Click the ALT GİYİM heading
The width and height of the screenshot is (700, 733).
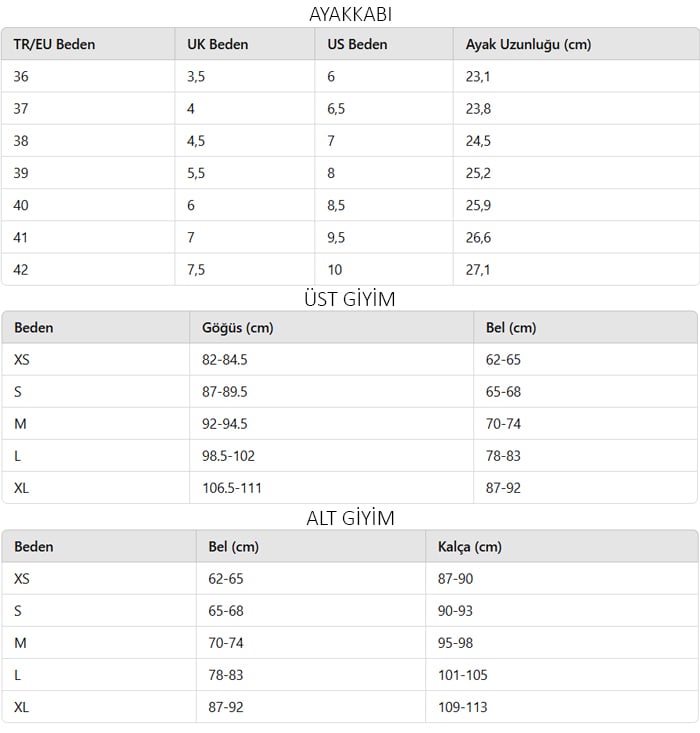(x=350, y=518)
